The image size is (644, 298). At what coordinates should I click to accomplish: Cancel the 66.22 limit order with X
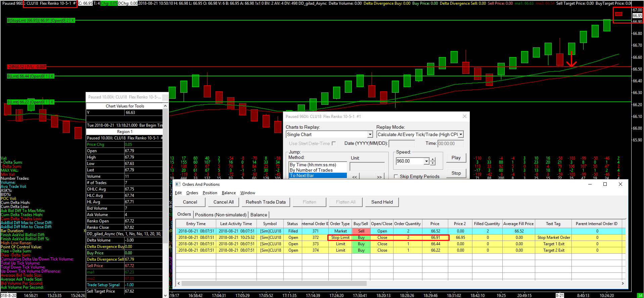point(52,102)
